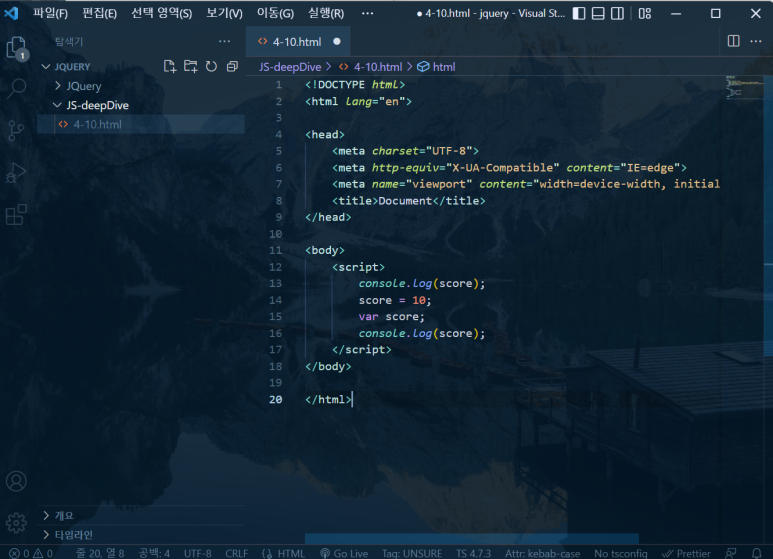The height and width of the screenshot is (559, 773).
Task: Create a new file in JQUERY explorer
Action: (170, 67)
